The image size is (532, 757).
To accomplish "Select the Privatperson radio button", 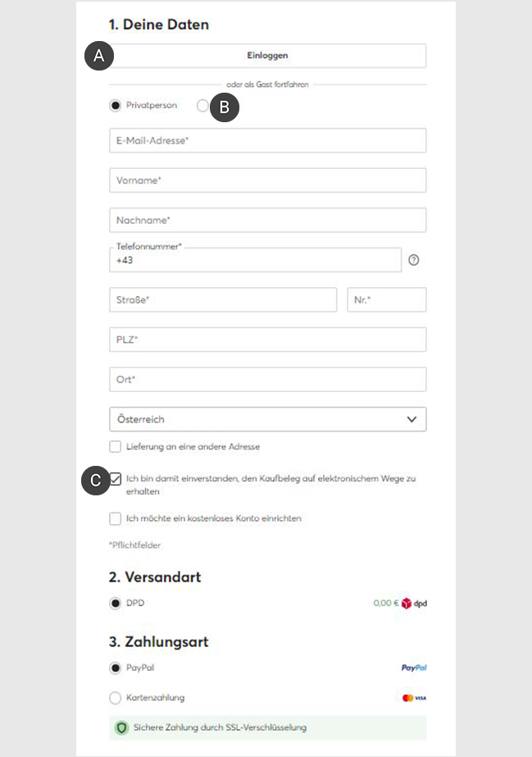I will [x=115, y=105].
